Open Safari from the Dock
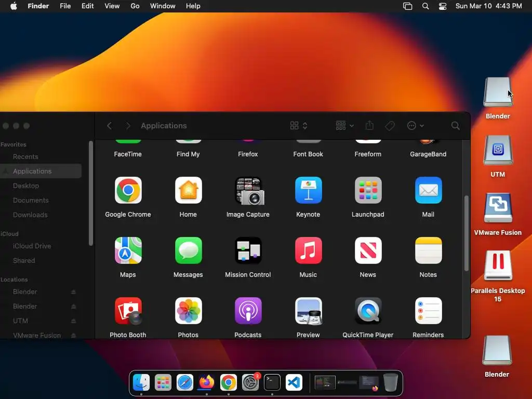This screenshot has width=532, height=399. (185, 383)
